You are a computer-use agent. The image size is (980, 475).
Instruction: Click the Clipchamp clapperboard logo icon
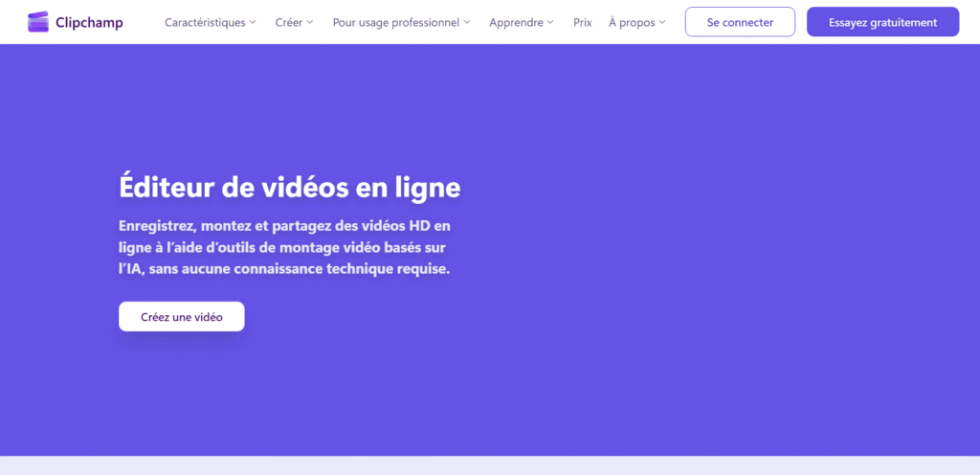tap(38, 22)
